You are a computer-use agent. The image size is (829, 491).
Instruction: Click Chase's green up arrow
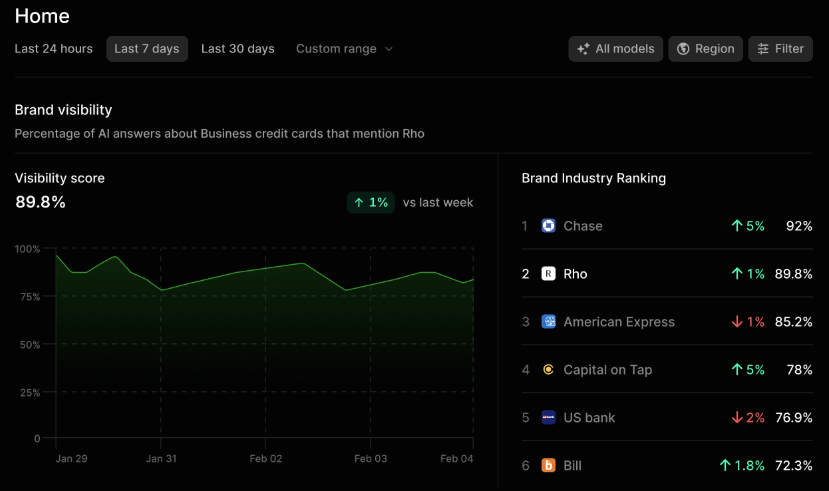(737, 226)
